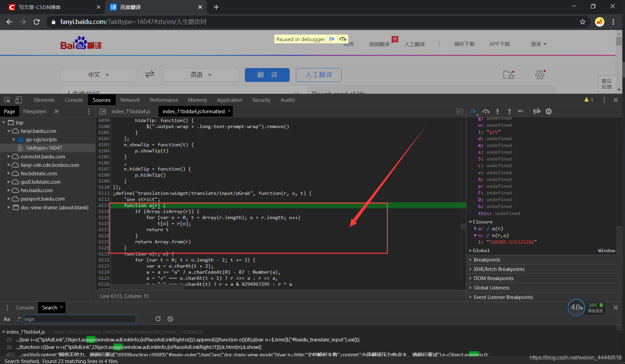Resume script execution in debugger toolbar
625x364 pixels.
pos(474,111)
